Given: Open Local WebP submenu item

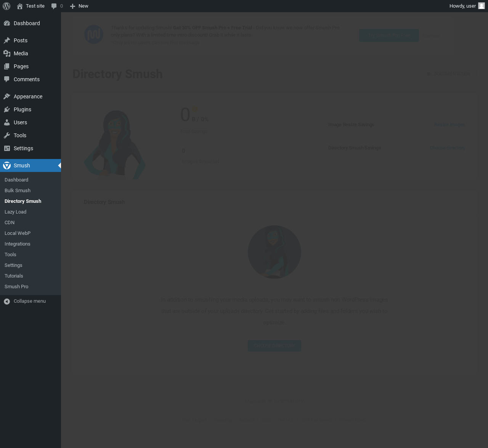Looking at the screenshot, I should (30, 233).
